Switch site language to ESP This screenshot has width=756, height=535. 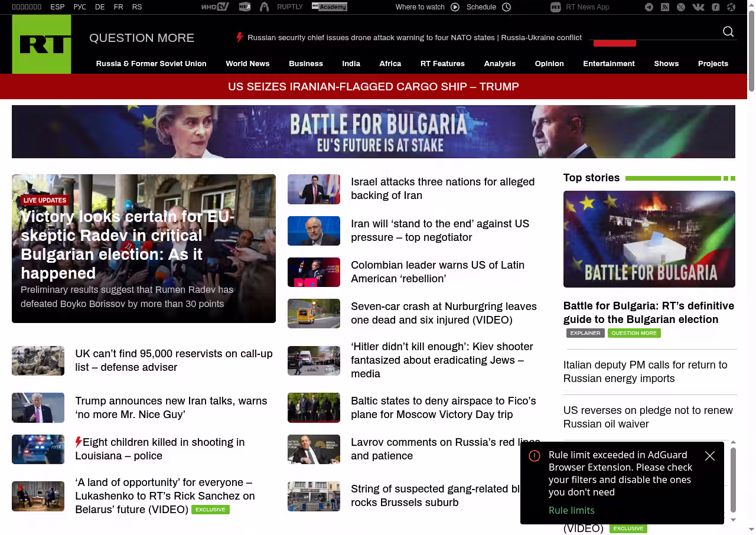pyautogui.click(x=57, y=7)
